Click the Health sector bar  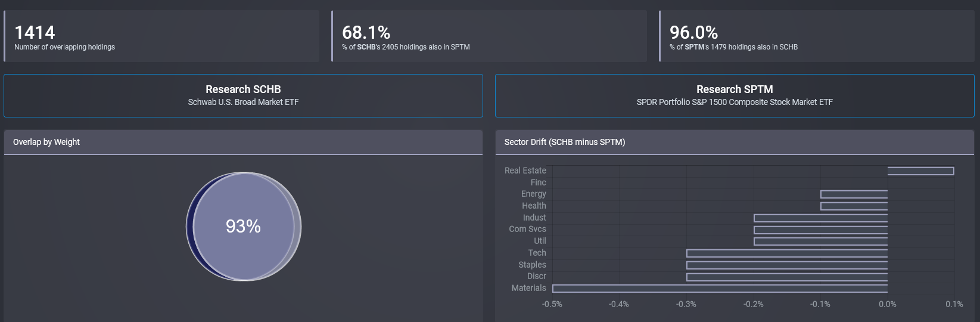[854, 206]
